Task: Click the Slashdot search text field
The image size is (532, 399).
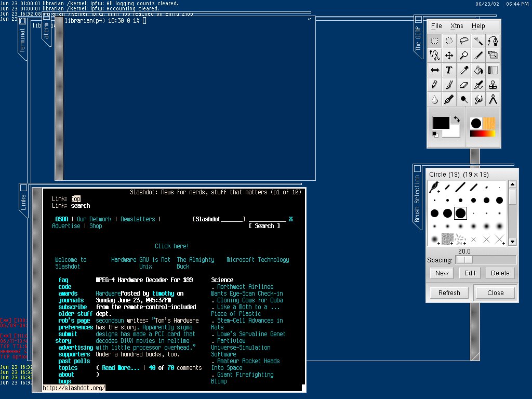Action: 268,219
